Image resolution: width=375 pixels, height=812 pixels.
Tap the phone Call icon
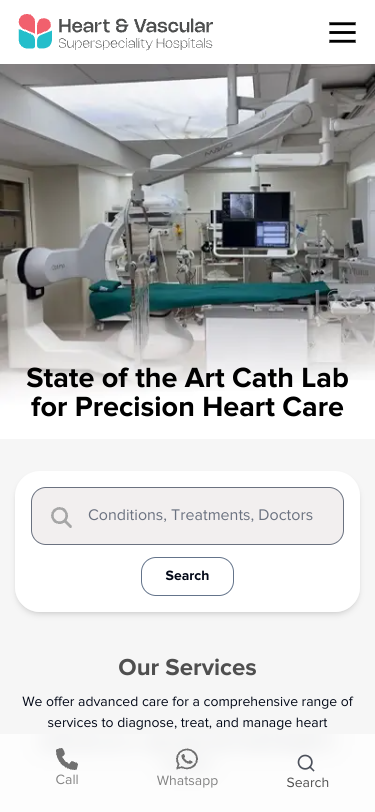tap(67, 759)
